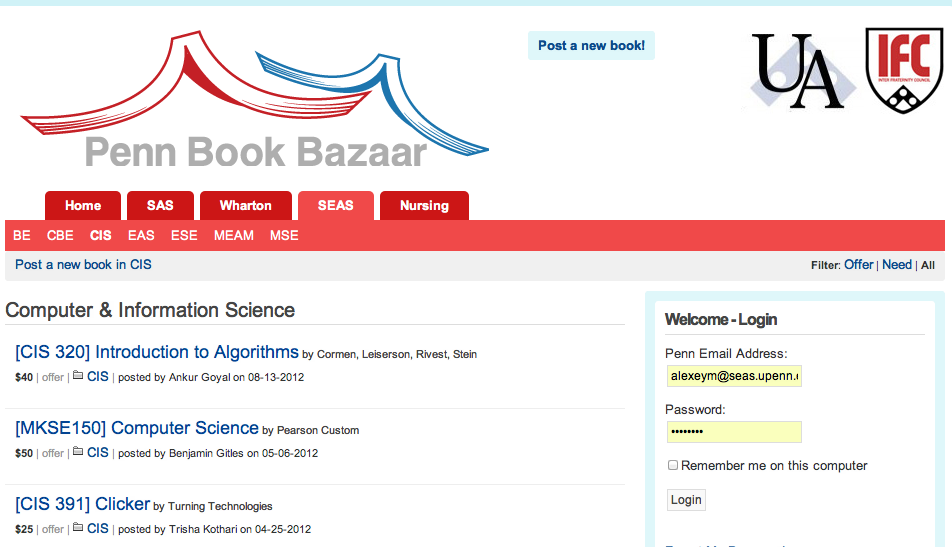The image size is (952, 547).
Task: Switch to the Home tab
Action: [83, 206]
